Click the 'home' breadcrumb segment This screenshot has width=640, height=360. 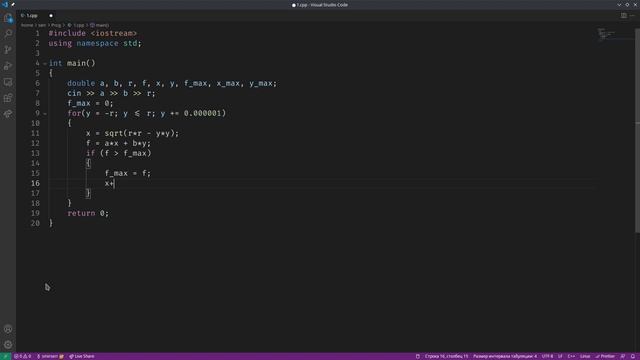(27, 25)
